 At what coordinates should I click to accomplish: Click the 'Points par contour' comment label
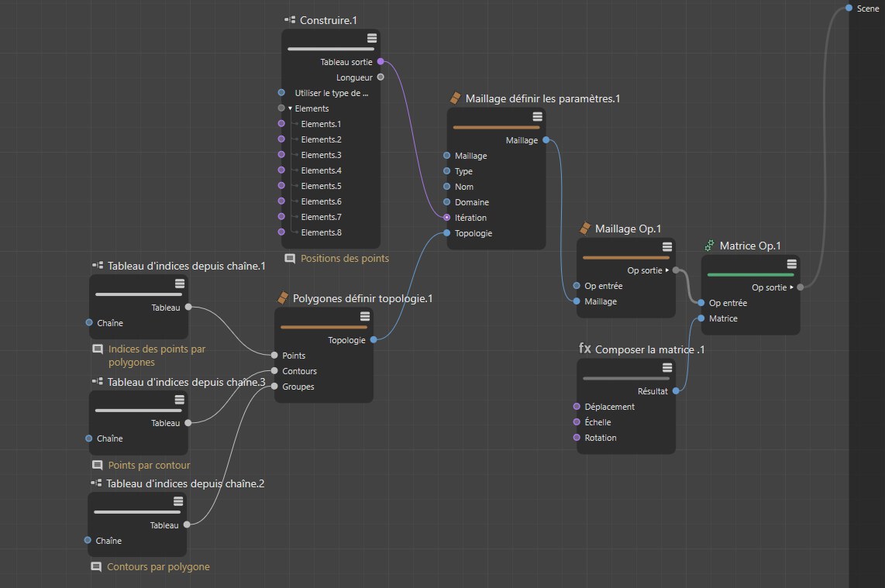[x=149, y=465]
